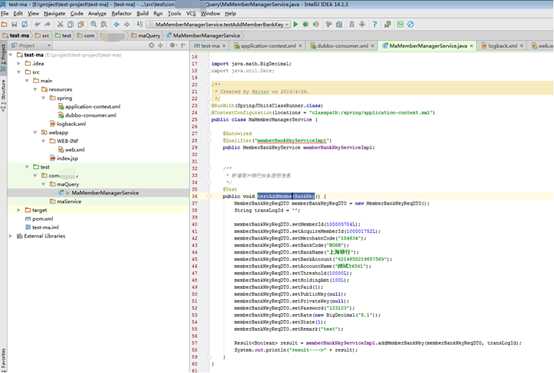Run with Coverage icon
Image resolution: width=554 pixels, height=373 pixels.
(x=316, y=24)
